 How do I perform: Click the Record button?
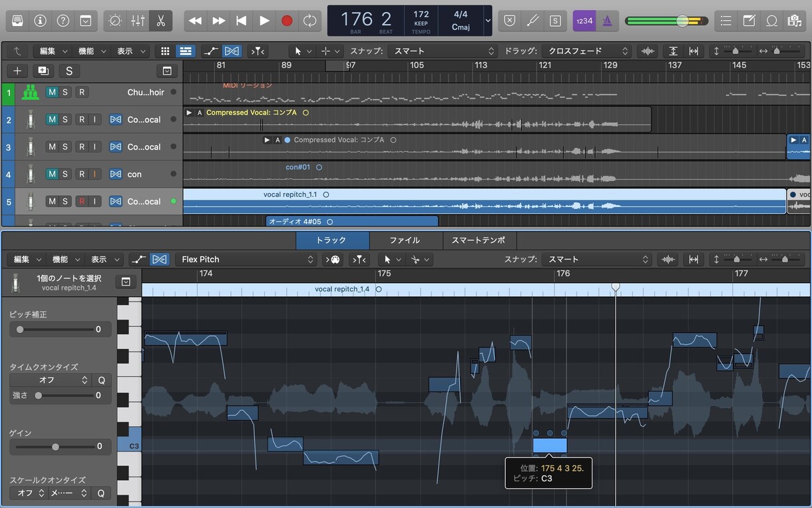[287, 21]
